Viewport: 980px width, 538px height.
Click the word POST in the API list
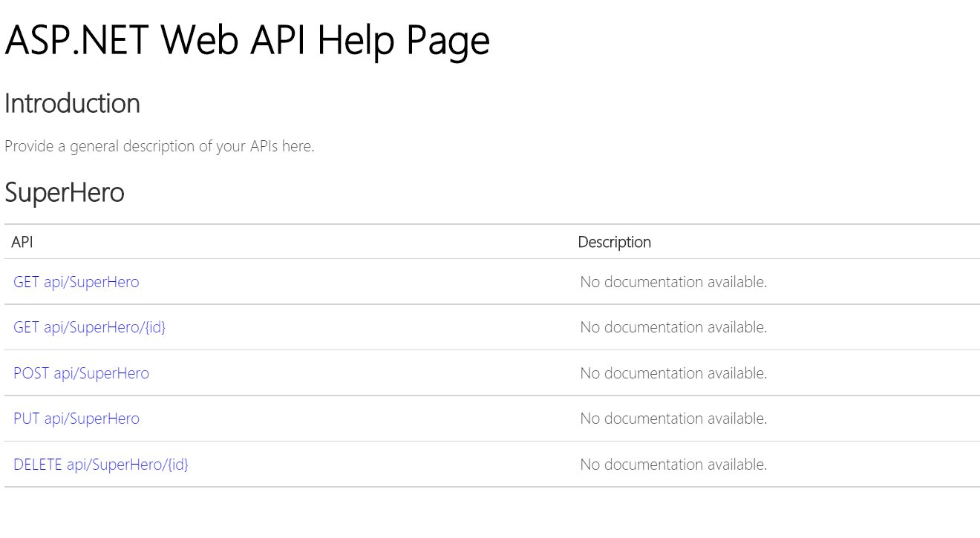click(x=31, y=373)
